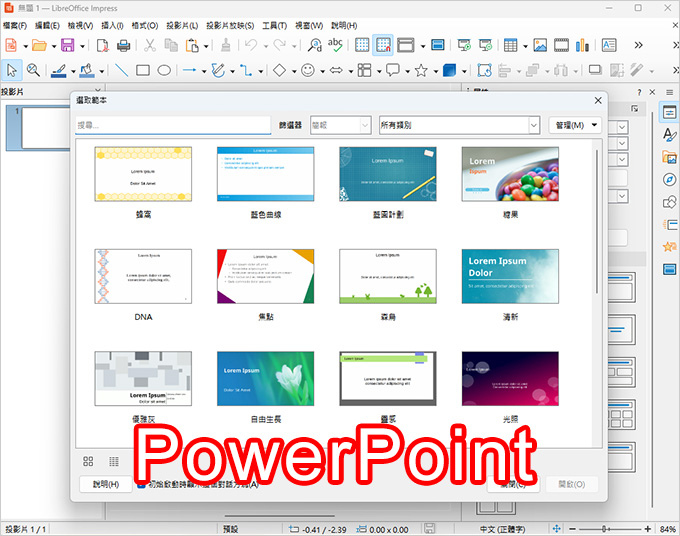The image size is (680, 536).
Task: Click the Paste clipboard icon
Action: [x=192, y=45]
